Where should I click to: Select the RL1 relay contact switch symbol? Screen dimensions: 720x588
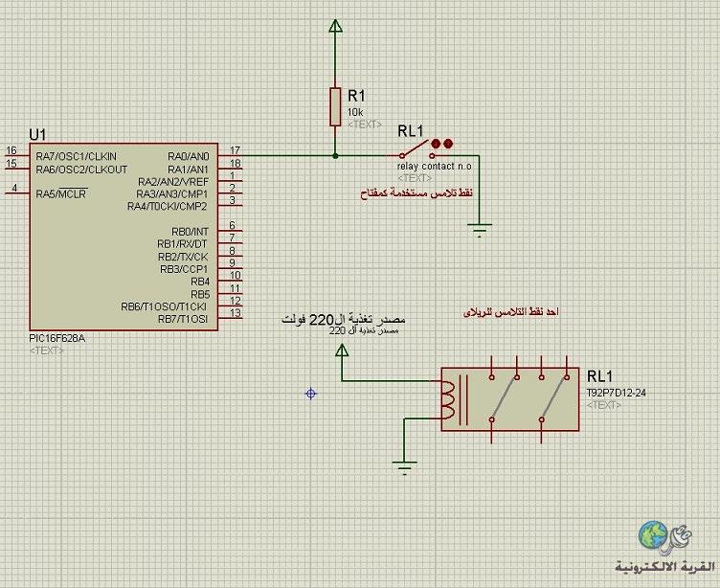pyautogui.click(x=416, y=150)
